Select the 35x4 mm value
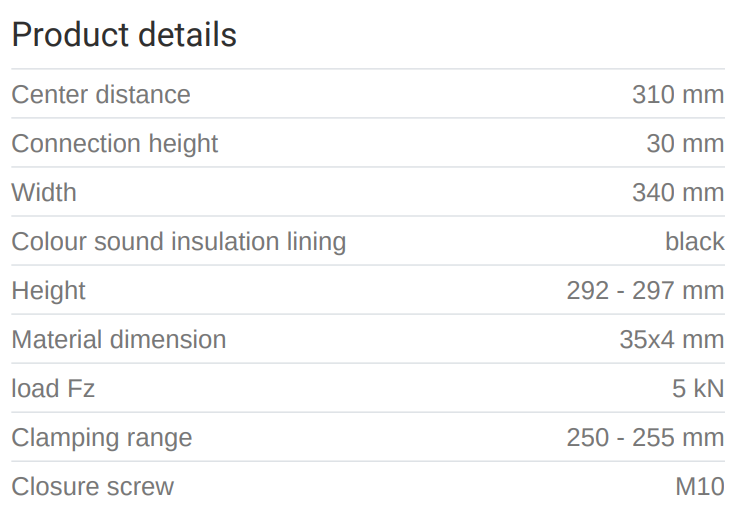 click(x=671, y=340)
